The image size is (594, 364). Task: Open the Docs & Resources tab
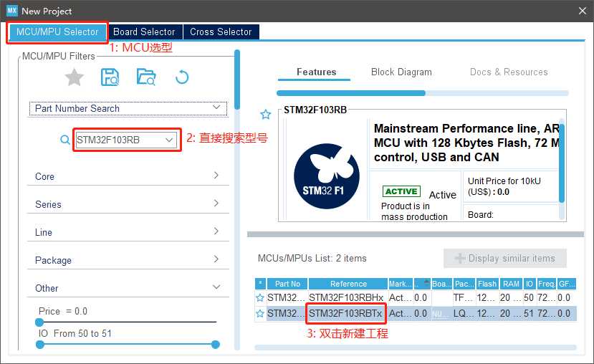[x=509, y=72]
